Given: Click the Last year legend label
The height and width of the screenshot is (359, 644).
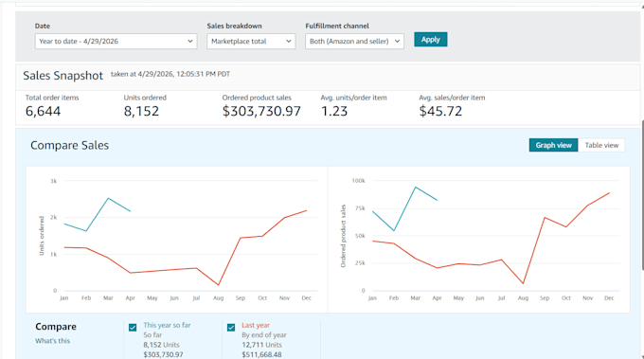Looking at the screenshot, I should click(x=256, y=325).
